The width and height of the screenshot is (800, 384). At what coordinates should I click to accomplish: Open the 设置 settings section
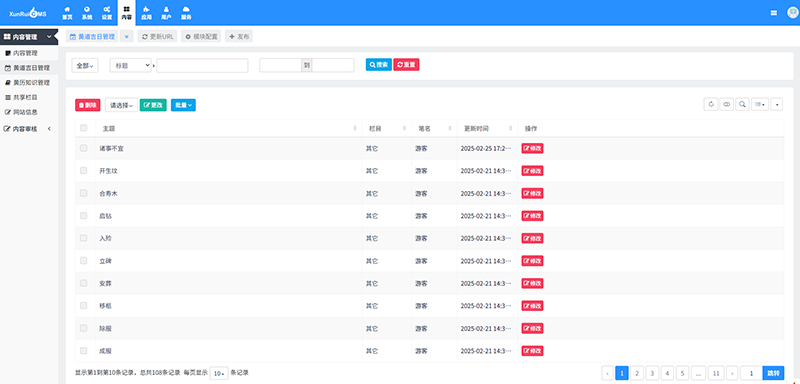[107, 13]
